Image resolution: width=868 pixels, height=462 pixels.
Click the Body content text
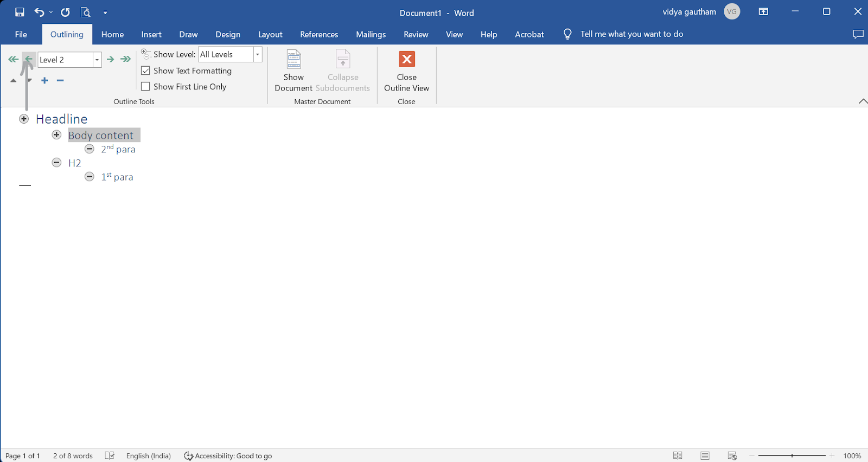click(101, 135)
